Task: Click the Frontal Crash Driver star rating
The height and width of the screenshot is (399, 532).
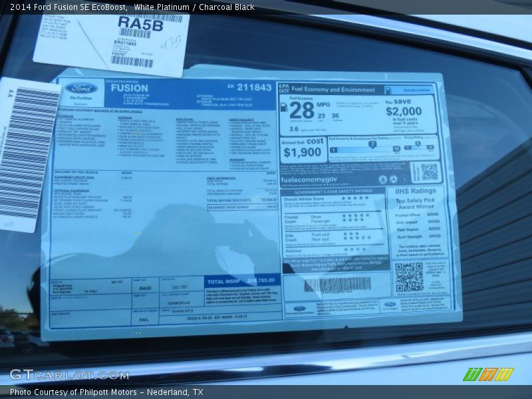Action: coord(356,215)
